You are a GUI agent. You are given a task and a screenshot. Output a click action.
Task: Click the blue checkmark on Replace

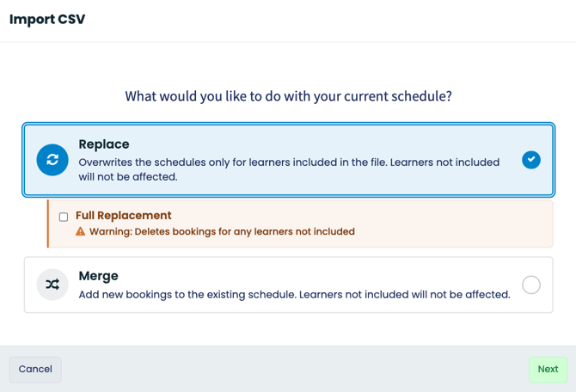(531, 160)
